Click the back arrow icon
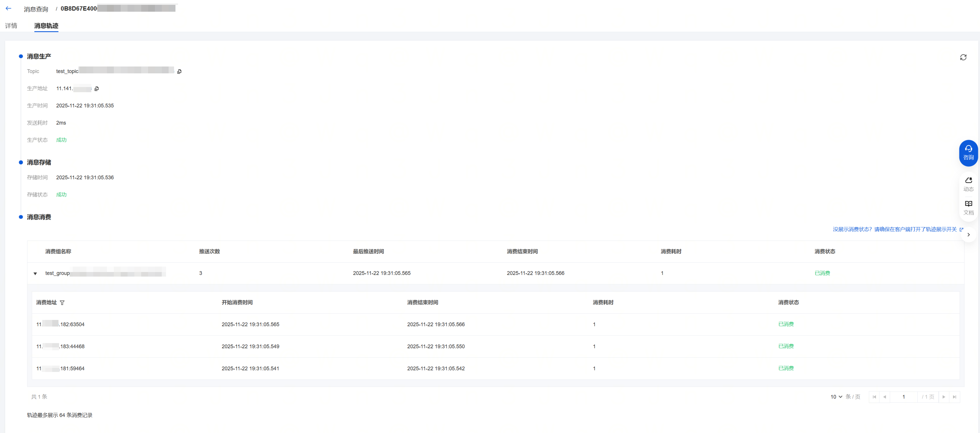 click(8, 8)
